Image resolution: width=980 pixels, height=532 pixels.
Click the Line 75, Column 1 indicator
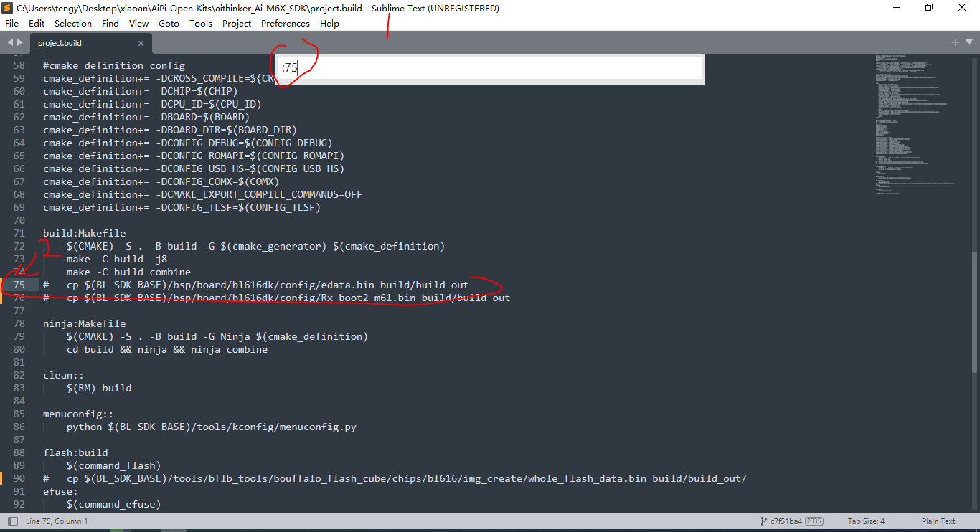57,521
